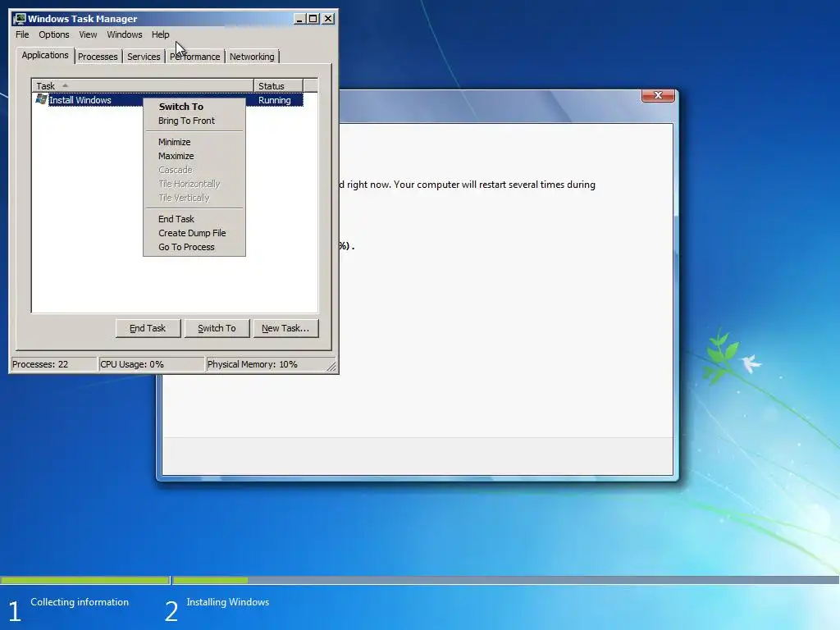Open the Windows menu
The image size is (840, 630).
pos(125,34)
